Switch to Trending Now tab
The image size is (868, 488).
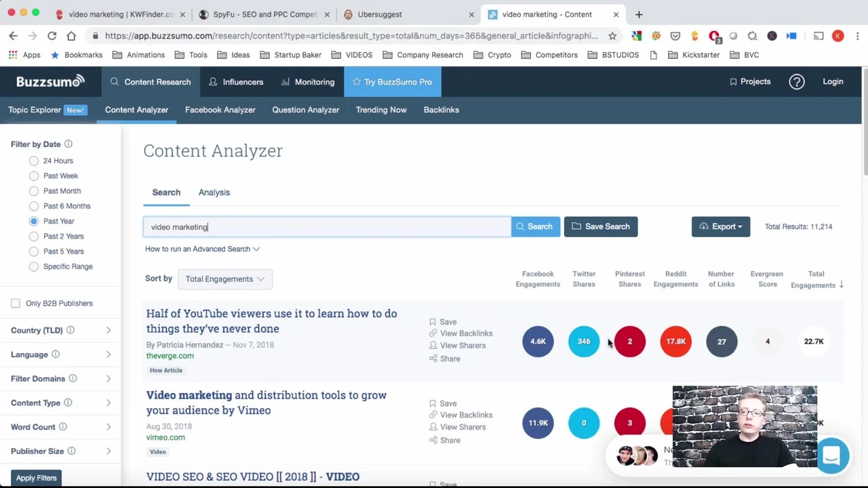tap(381, 110)
